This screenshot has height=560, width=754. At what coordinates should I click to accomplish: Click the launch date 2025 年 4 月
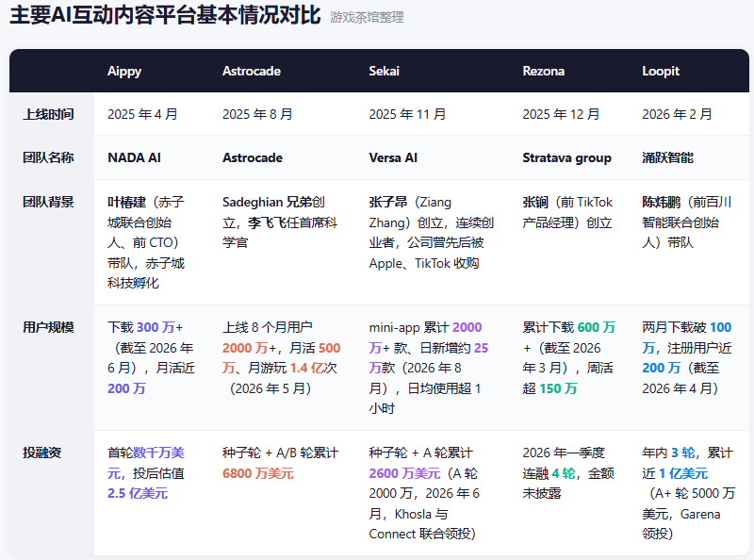point(142,114)
